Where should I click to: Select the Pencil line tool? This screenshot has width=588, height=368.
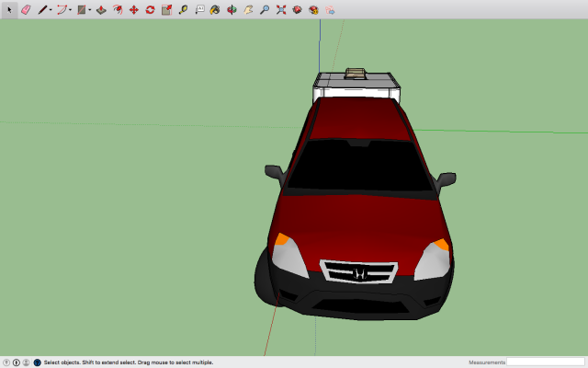click(x=42, y=10)
